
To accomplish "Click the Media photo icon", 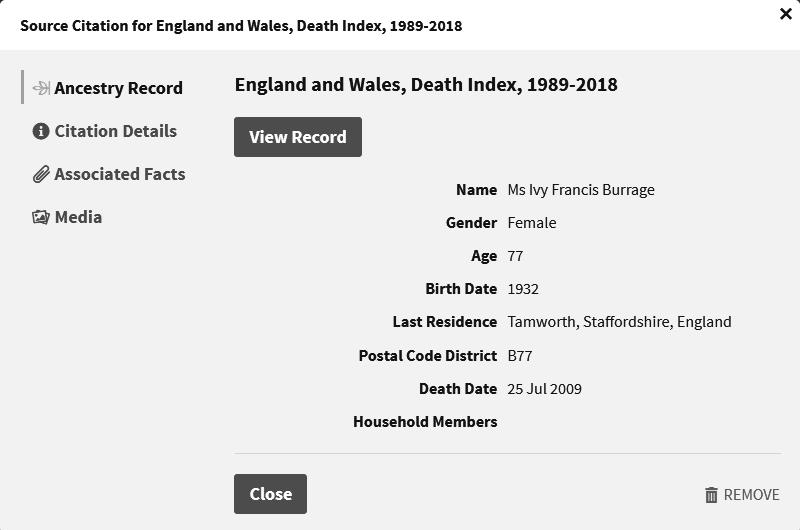I will 41,217.
